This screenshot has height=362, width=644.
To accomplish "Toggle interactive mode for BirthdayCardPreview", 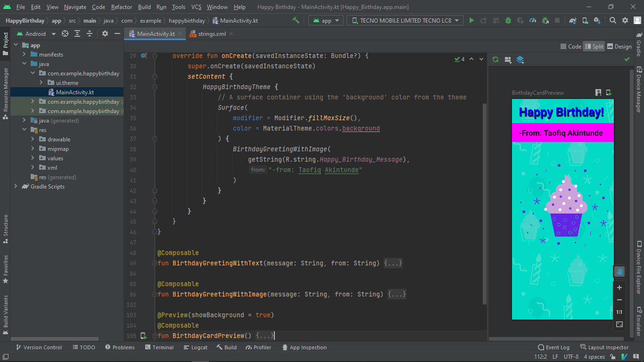I will [598, 93].
